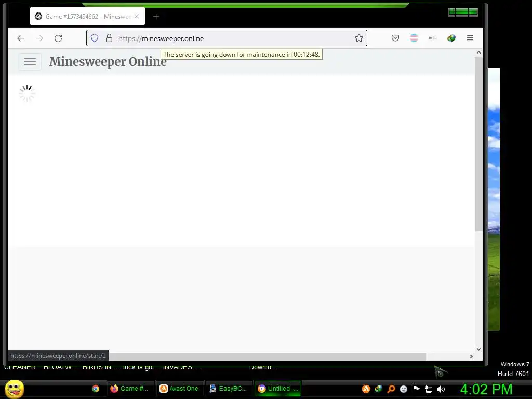The image size is (532, 399).
Task: Click the 4:02 PM taskbar clock
Action: tap(486, 389)
